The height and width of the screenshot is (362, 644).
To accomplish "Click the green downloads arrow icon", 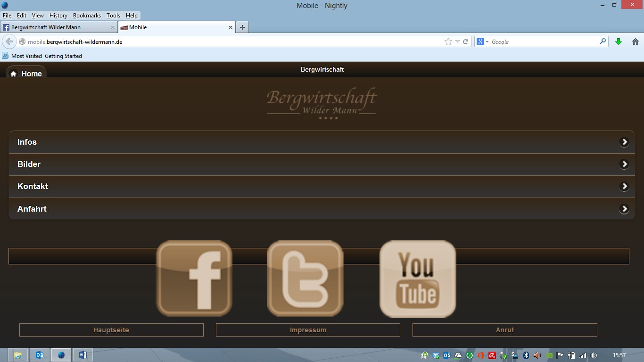I will [x=619, y=41].
